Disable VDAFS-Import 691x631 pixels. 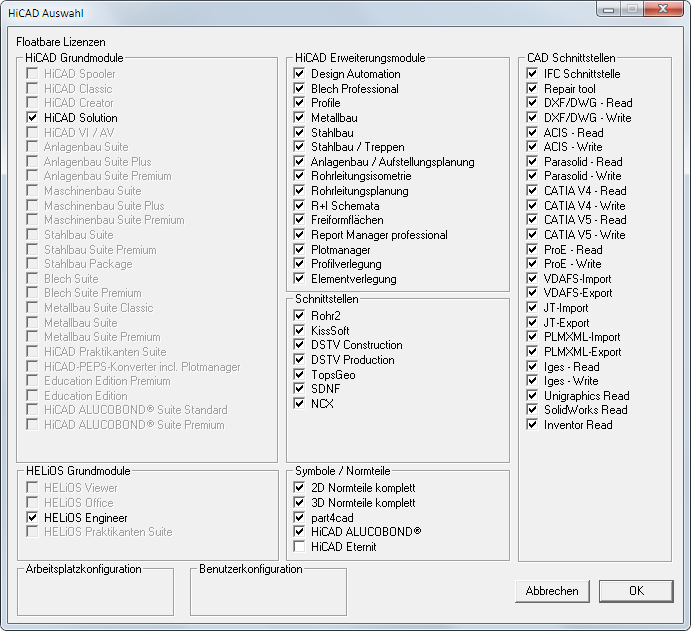tap(532, 279)
